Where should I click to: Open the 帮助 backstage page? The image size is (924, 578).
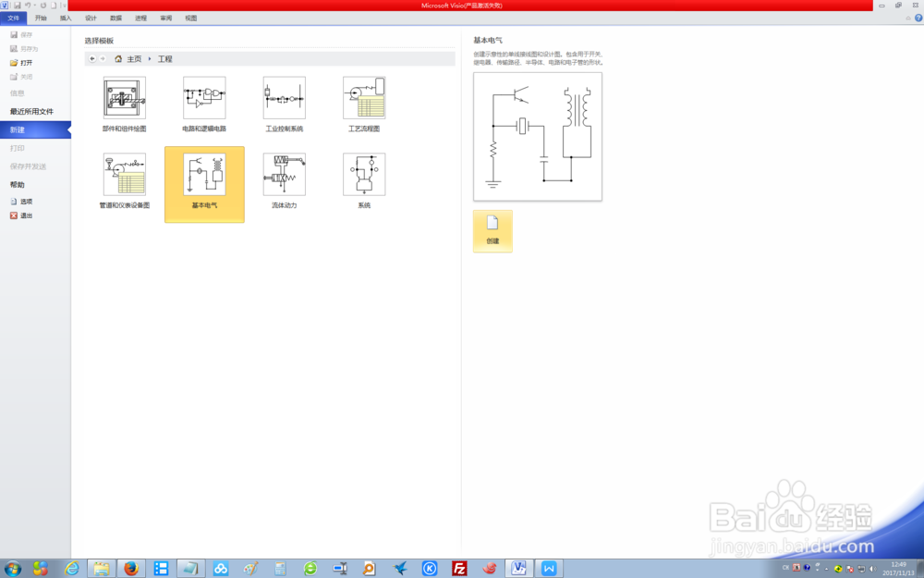[x=17, y=185]
